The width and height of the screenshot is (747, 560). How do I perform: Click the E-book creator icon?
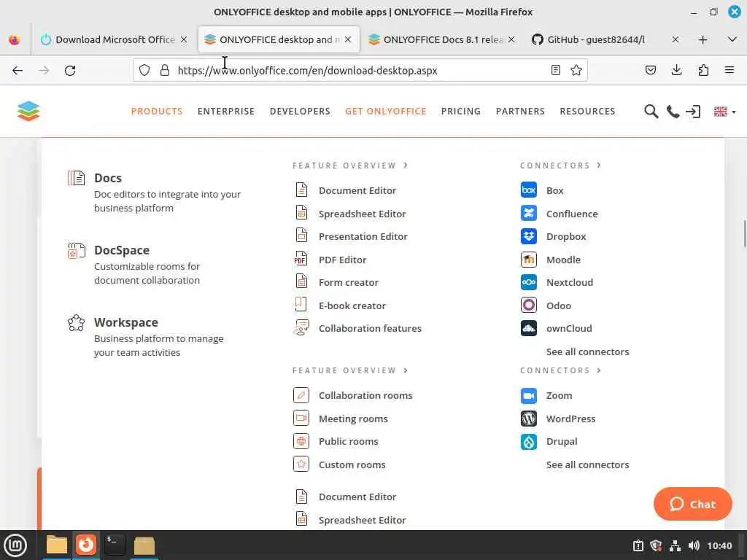(x=301, y=305)
